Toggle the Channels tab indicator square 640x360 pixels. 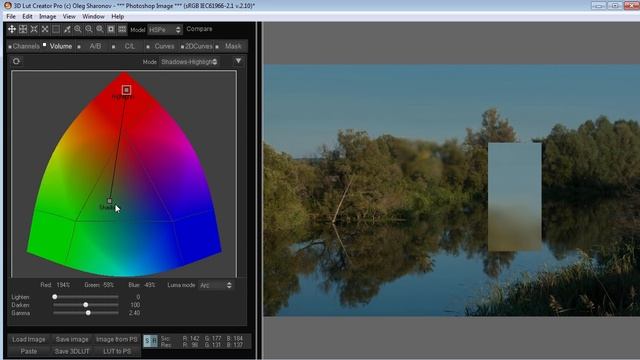[10, 47]
